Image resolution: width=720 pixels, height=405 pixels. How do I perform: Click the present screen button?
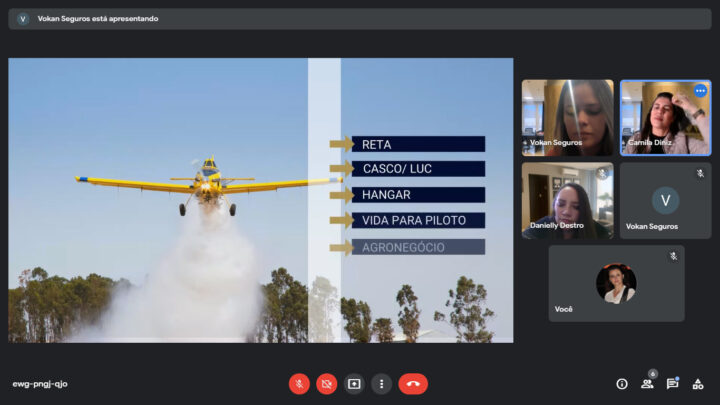click(354, 384)
